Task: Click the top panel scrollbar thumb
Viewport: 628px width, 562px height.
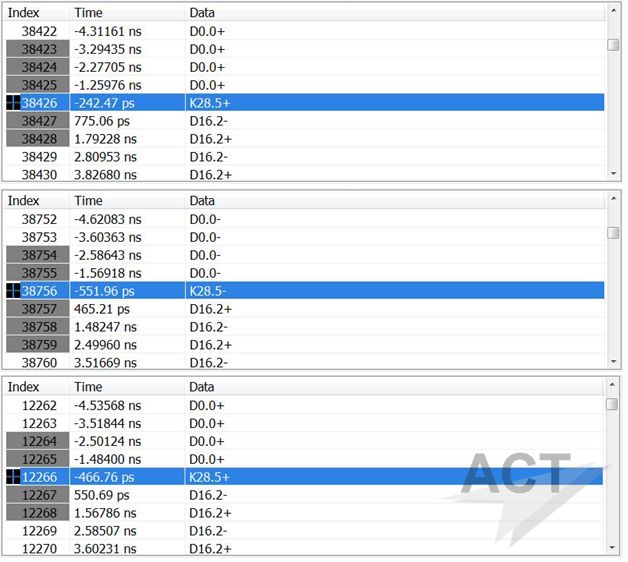Action: pyautogui.click(x=613, y=44)
